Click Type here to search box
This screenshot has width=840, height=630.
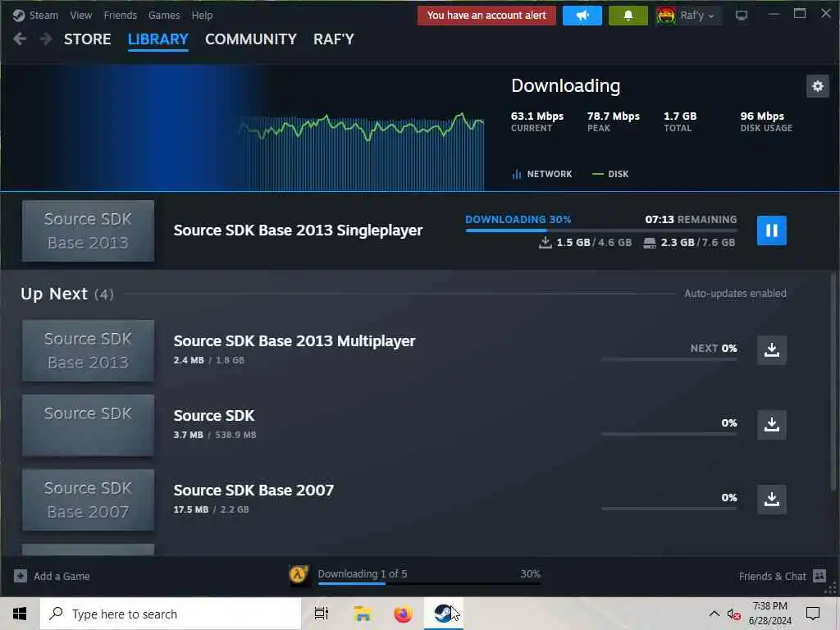[x=171, y=614]
